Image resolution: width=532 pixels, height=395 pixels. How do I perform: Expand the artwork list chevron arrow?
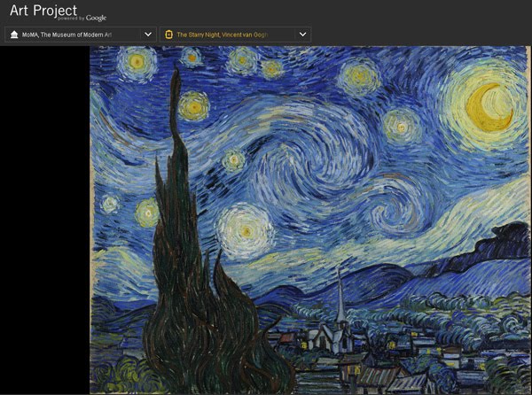pos(303,35)
